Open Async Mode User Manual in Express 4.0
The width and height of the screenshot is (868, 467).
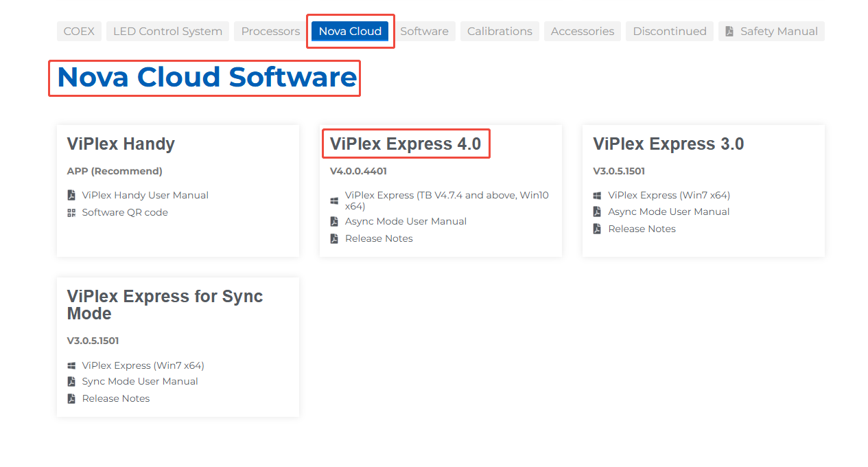click(x=406, y=221)
